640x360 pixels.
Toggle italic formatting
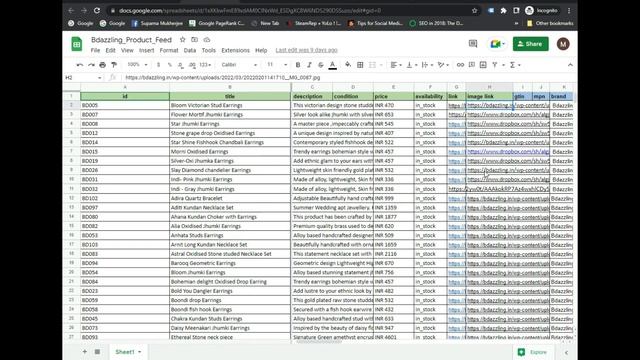tap(309, 65)
